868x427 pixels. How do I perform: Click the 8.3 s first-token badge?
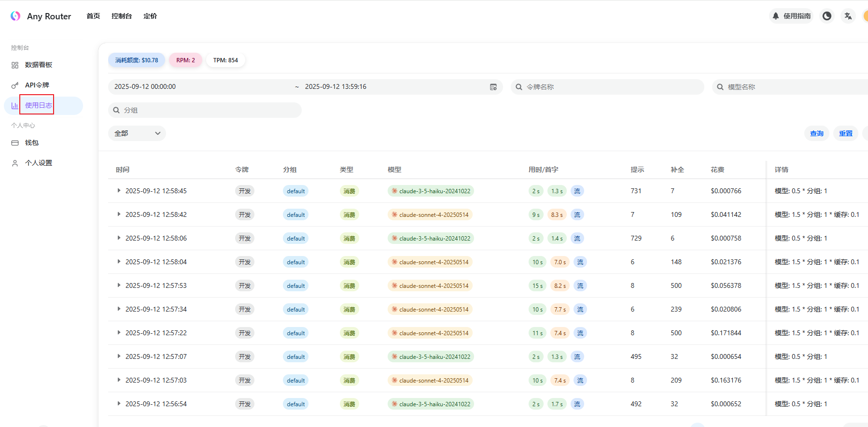557,215
